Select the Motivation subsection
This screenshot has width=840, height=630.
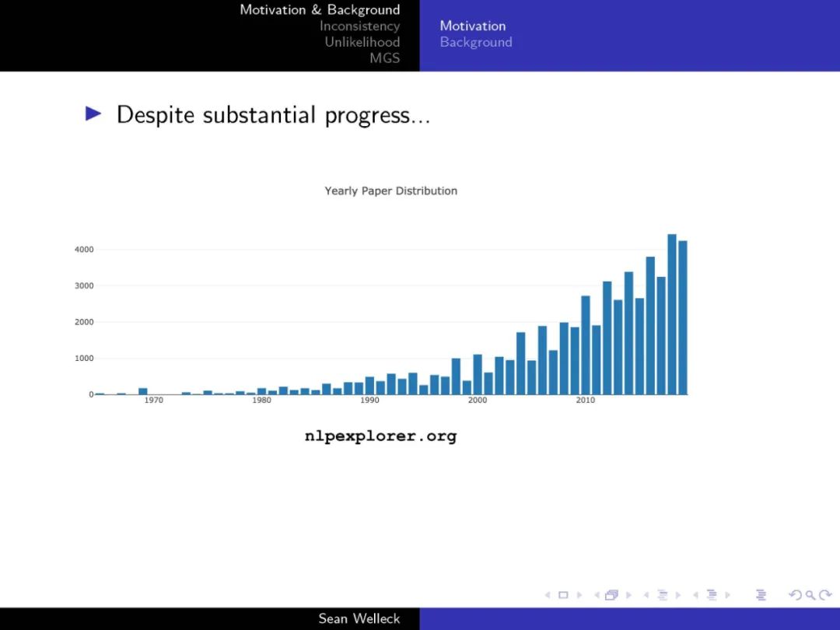[472, 26]
